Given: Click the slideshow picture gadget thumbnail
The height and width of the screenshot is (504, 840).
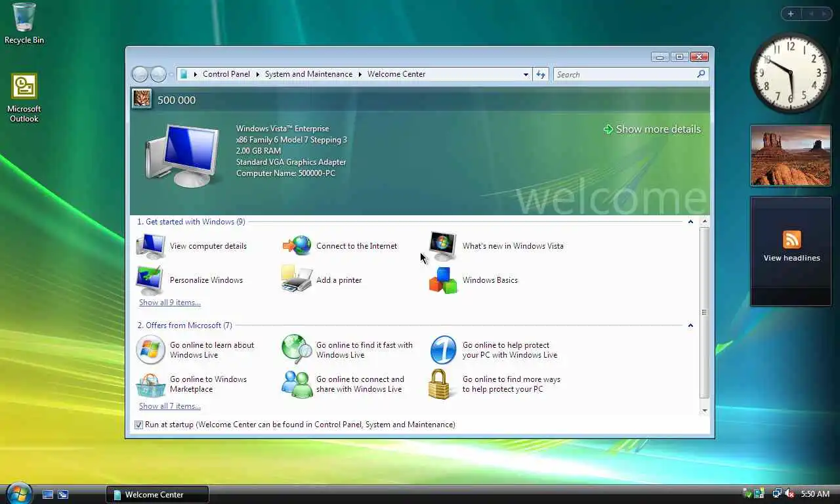Looking at the screenshot, I should [x=791, y=156].
